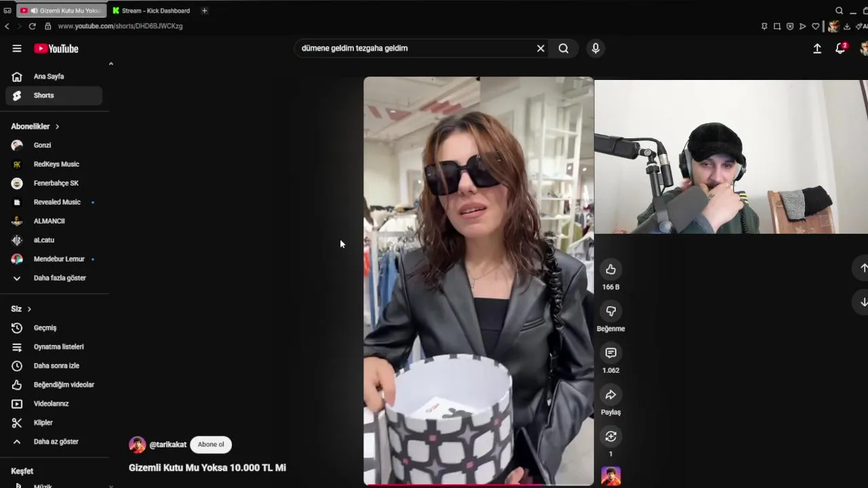This screenshot has width=868, height=488.
Task: Start voice search with microphone icon
Action: [595, 48]
